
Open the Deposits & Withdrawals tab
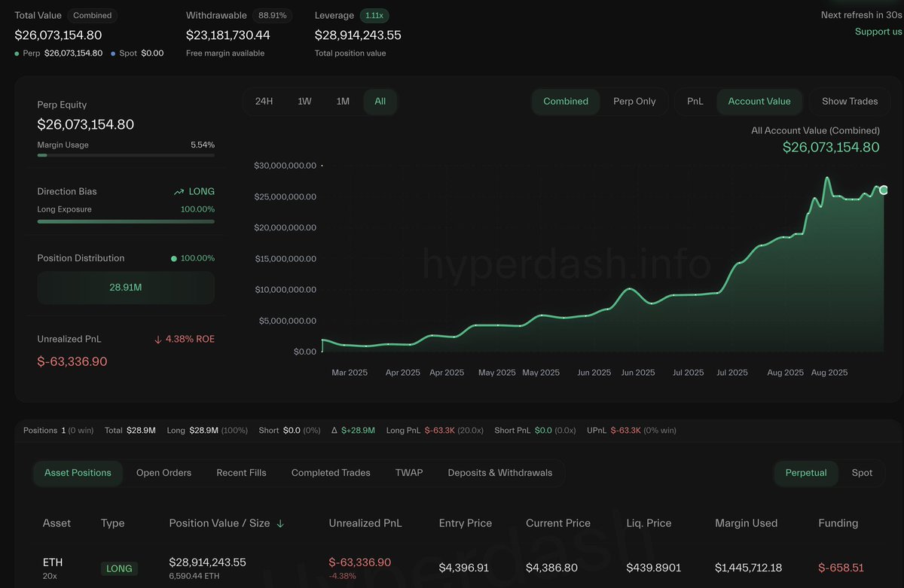(500, 473)
